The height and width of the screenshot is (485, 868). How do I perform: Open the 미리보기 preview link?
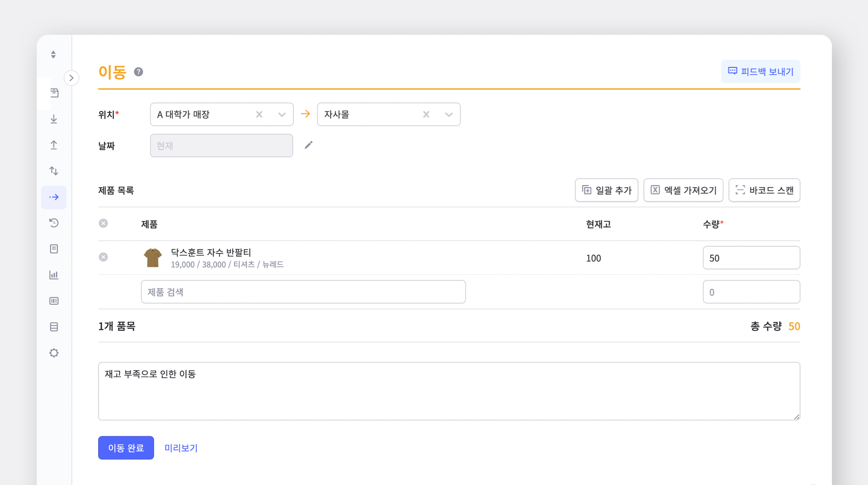(x=181, y=448)
